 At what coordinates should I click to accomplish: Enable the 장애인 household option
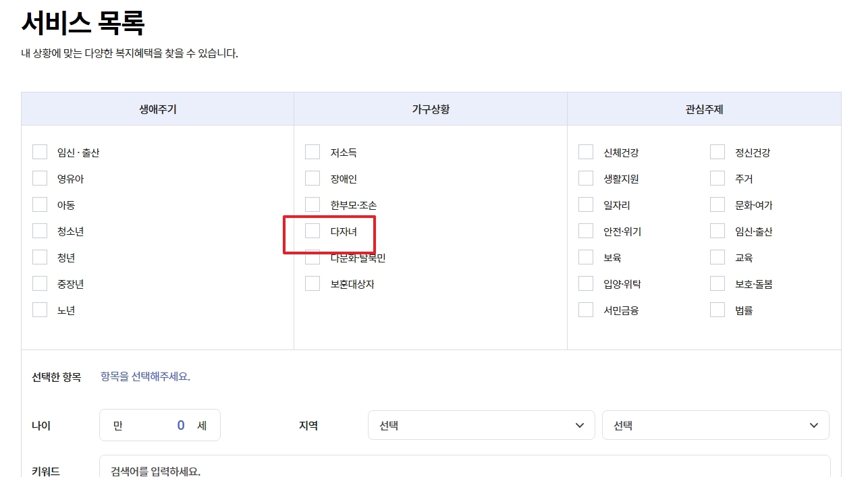pos(313,178)
